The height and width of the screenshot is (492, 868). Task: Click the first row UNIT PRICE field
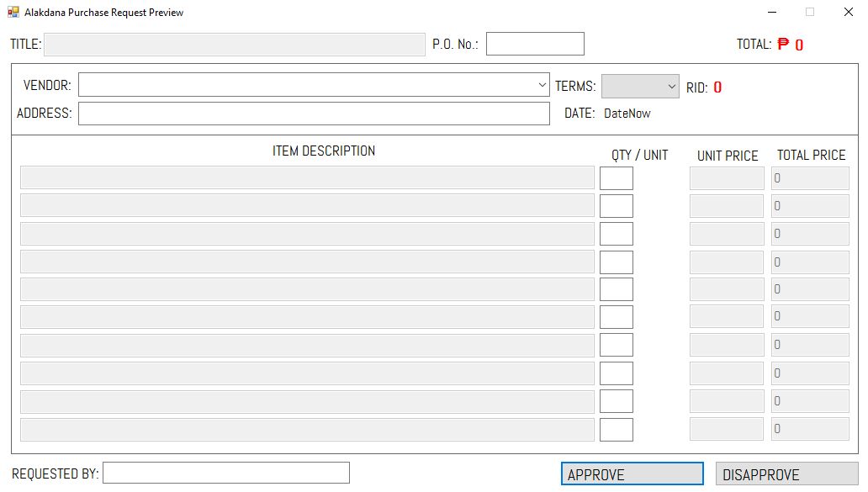point(727,178)
